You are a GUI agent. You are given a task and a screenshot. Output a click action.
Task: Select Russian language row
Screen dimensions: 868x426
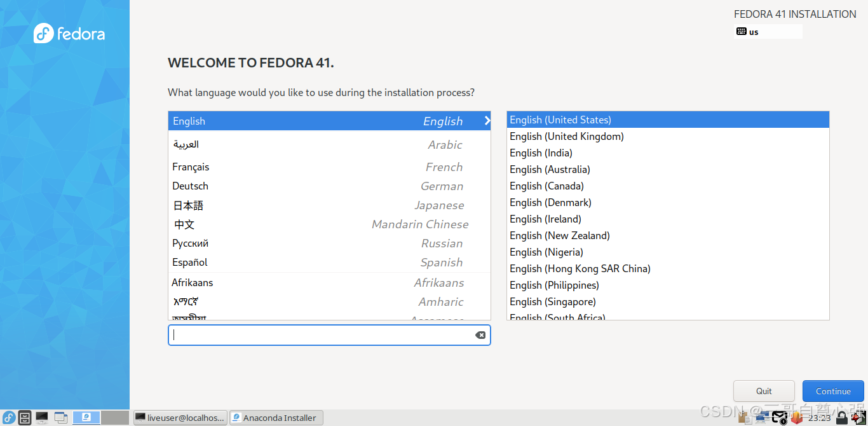[329, 243]
